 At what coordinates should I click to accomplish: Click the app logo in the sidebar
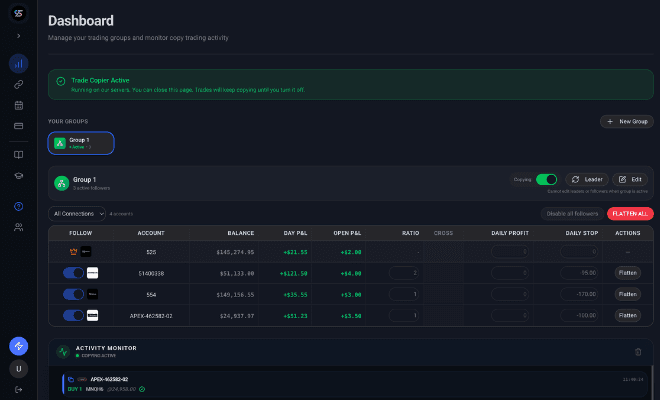[18, 13]
